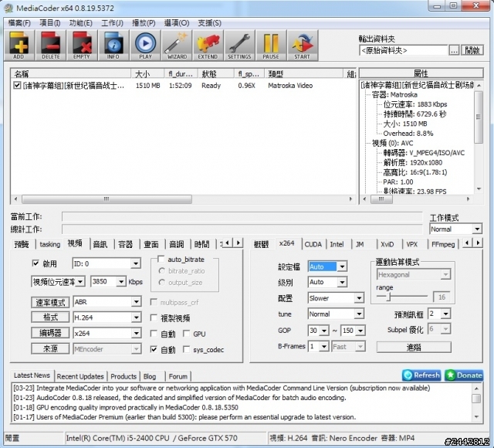
Task: Open SETTINGS wrench icon
Action: coord(239,46)
